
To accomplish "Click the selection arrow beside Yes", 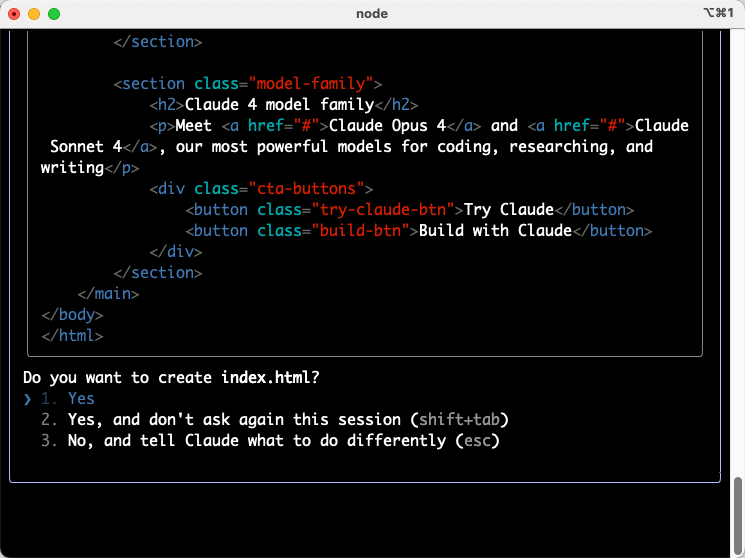I will pyautogui.click(x=28, y=399).
